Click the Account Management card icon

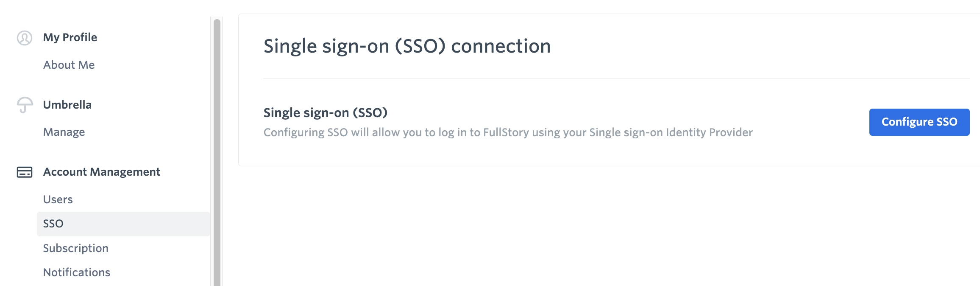[25, 172]
